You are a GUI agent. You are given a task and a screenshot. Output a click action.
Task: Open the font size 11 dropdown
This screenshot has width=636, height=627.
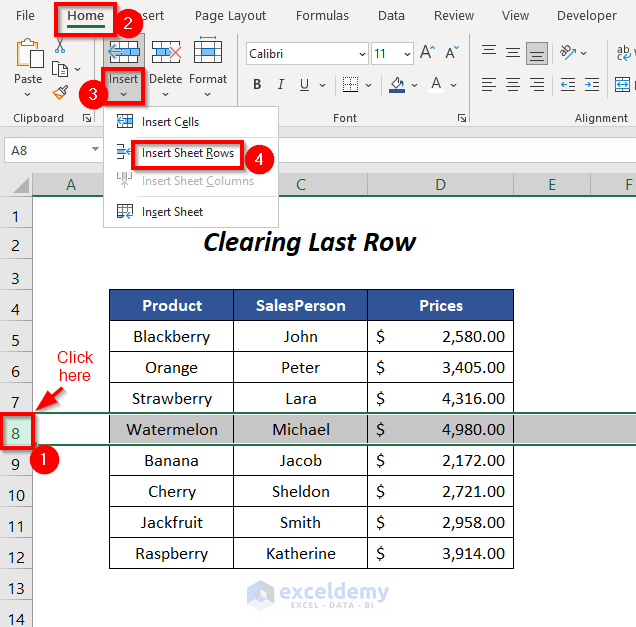tap(407, 54)
